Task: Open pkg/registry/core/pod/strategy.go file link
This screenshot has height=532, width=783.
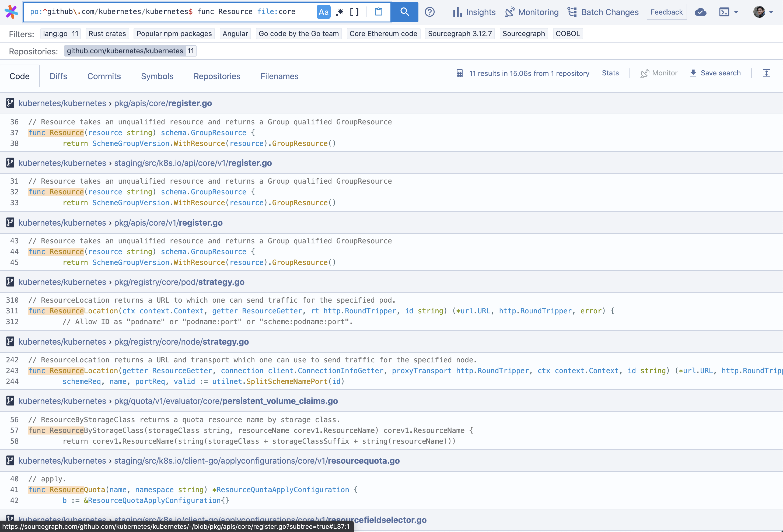Action: 179,282
